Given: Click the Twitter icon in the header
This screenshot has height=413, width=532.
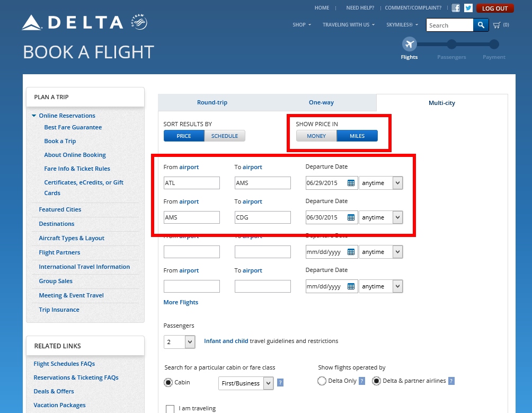Looking at the screenshot, I should (467, 7).
